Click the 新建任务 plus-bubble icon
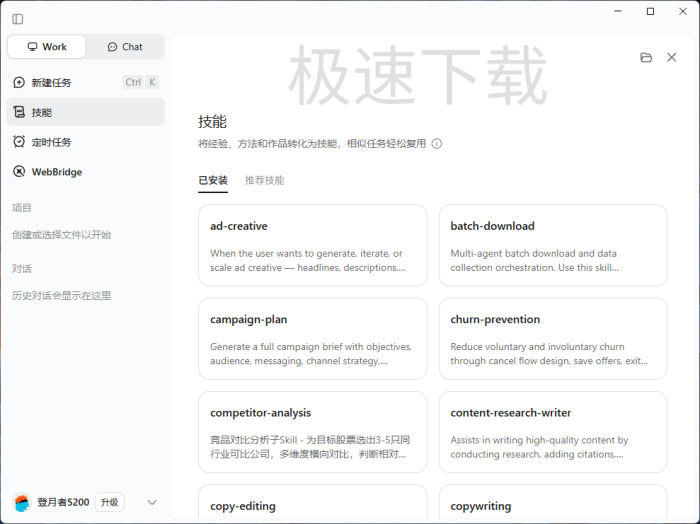This screenshot has width=700, height=524. pyautogui.click(x=19, y=82)
